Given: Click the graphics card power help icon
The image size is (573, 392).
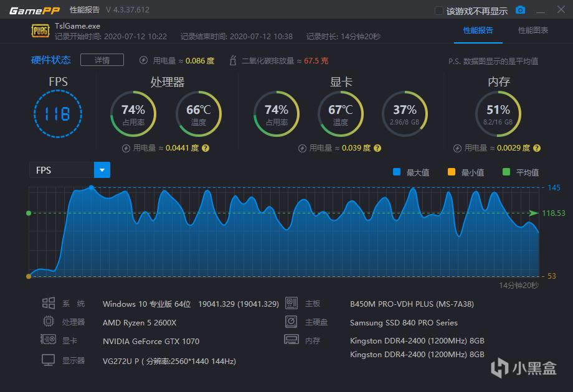Looking at the screenshot, I should pos(377,148).
